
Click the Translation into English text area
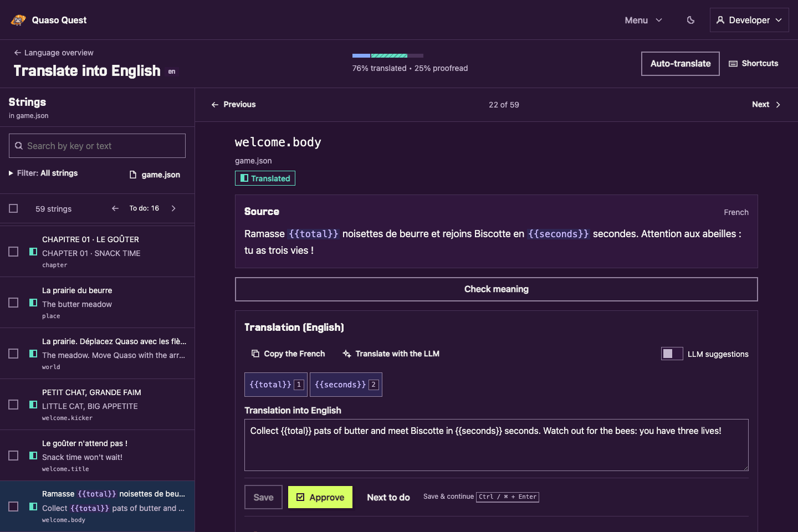(497, 445)
